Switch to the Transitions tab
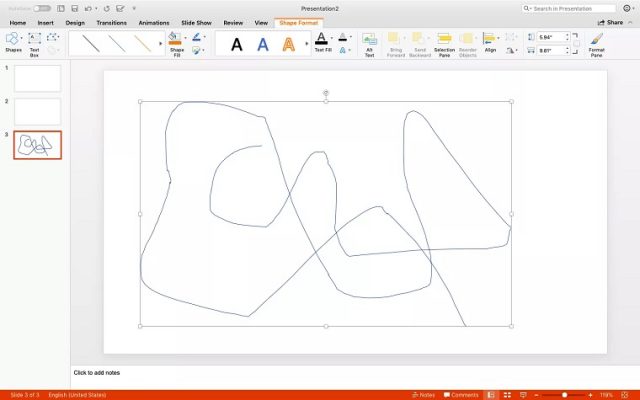This screenshot has width=640, height=400. [x=111, y=22]
